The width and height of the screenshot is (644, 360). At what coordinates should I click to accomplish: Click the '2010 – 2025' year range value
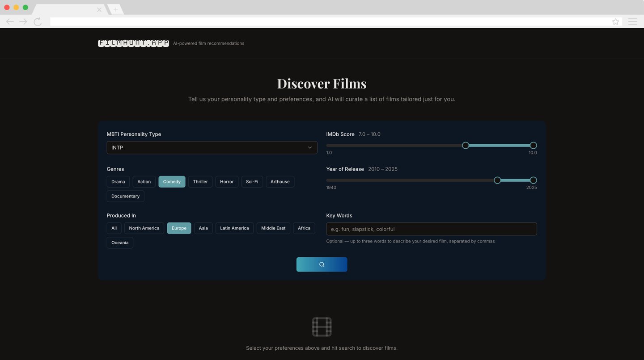click(383, 169)
